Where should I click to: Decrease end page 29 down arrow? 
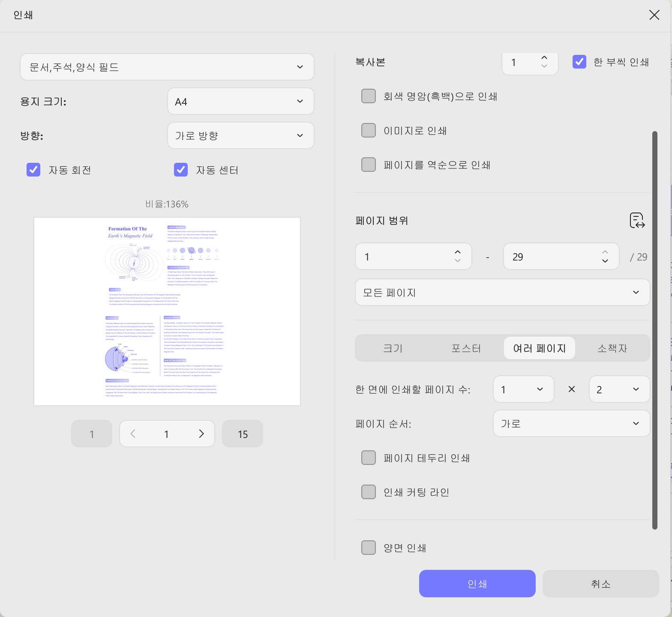pos(605,261)
